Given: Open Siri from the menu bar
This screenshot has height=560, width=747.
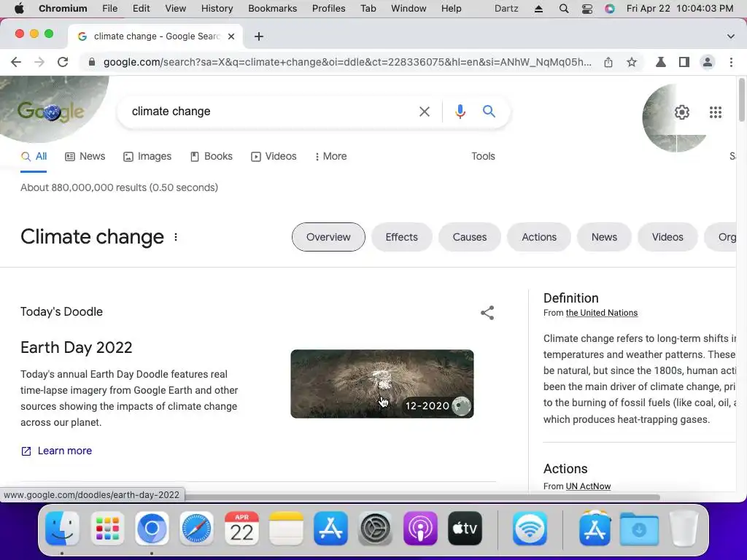Looking at the screenshot, I should tap(610, 9).
